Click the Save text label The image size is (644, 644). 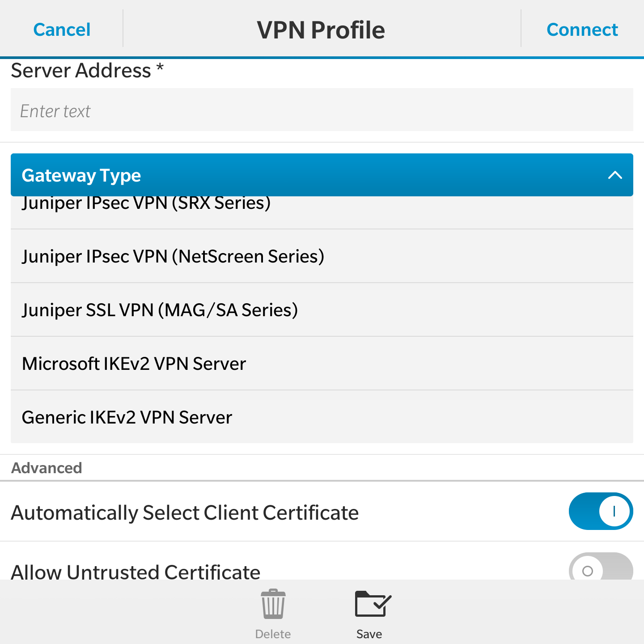point(369,634)
